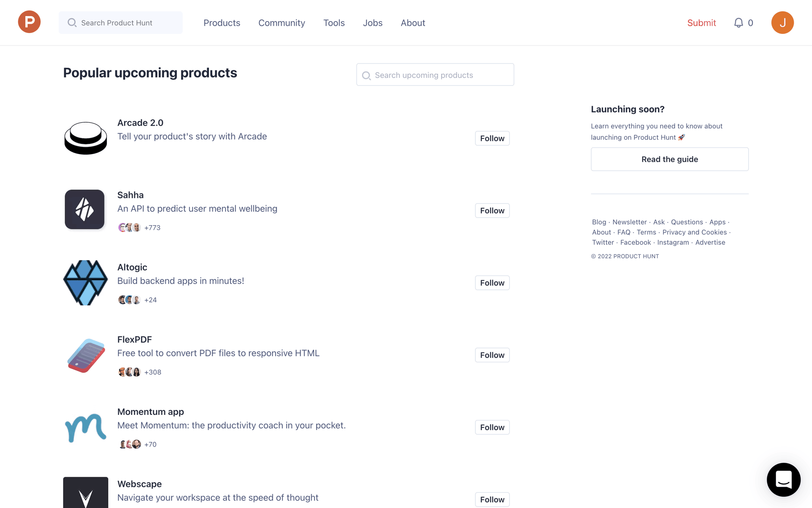Open the Products menu
Screen dimensions: 812x508
222,23
